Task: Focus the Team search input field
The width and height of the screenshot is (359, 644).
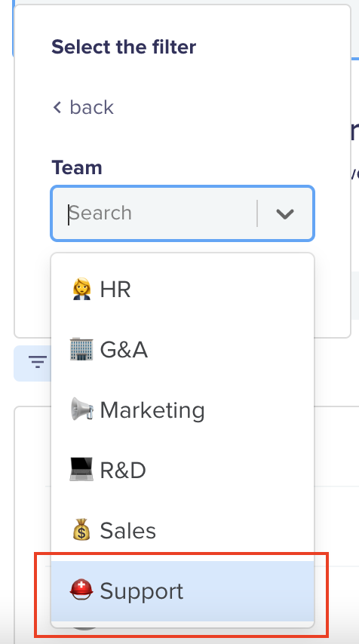Action: coord(161,213)
